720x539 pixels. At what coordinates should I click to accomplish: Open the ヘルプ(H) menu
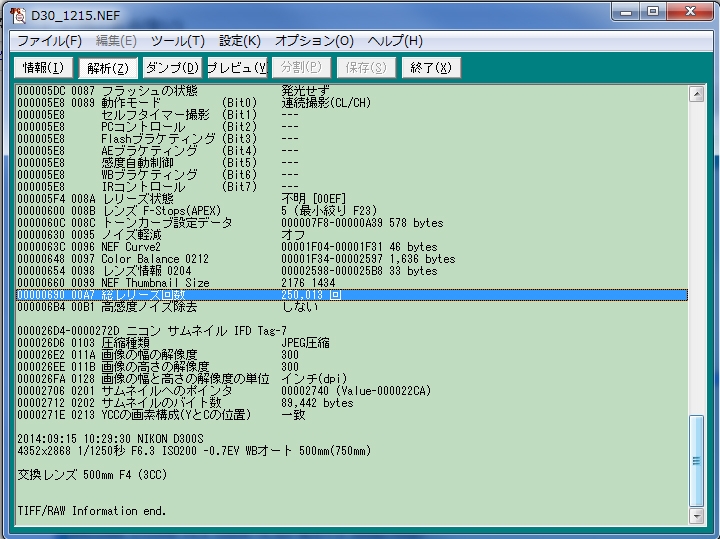(x=395, y=41)
